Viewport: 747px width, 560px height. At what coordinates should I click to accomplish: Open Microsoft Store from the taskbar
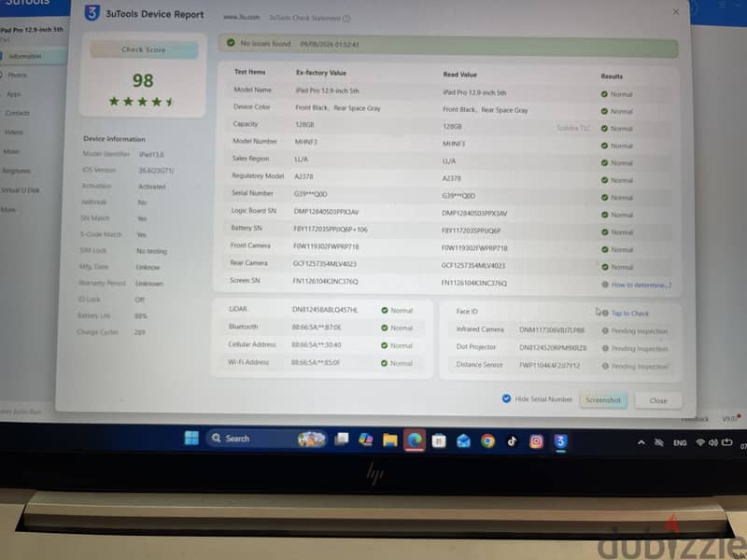click(439, 441)
